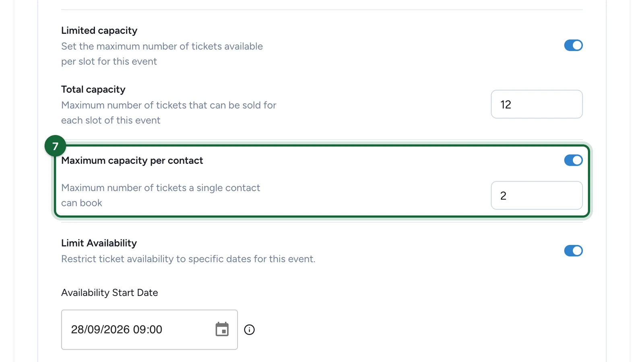Image resolution: width=644 pixels, height=362 pixels.
Task: Click 'Restrict ticket availability' description text
Action: pos(188,259)
